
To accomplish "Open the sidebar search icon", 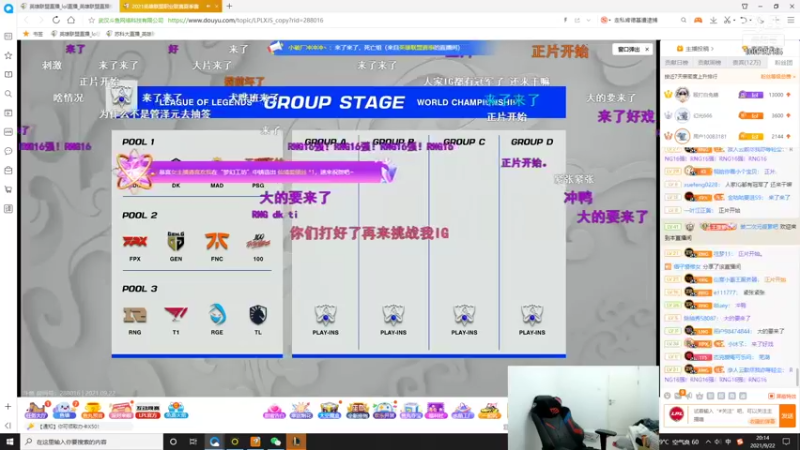I will coord(8,94).
